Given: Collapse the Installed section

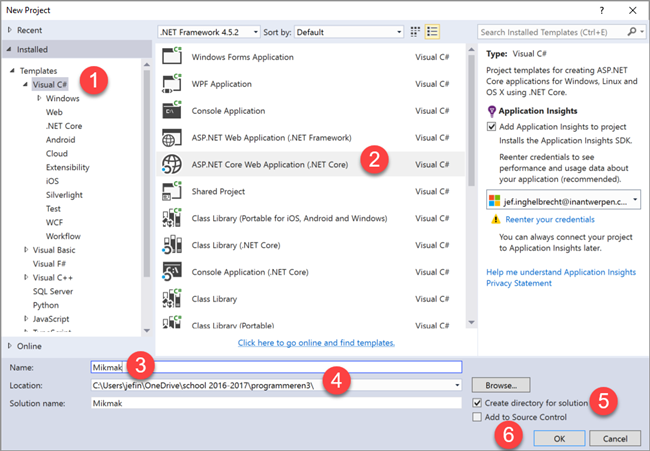Looking at the screenshot, I should tap(9, 49).
